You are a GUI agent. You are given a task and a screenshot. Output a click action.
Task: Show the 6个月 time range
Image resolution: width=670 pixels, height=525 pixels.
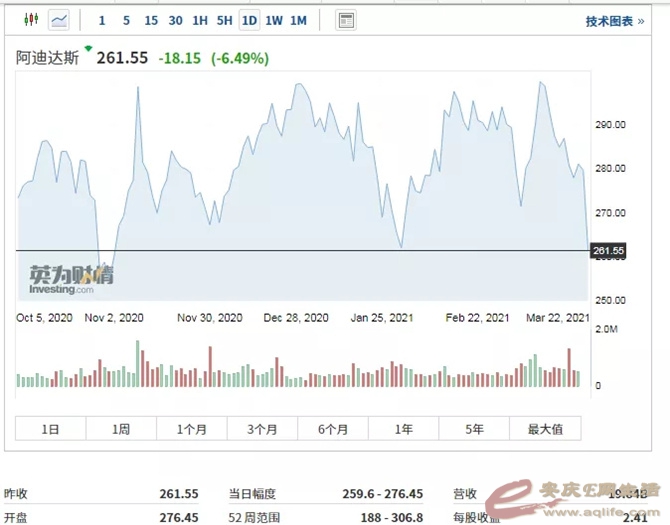pyautogui.click(x=333, y=428)
